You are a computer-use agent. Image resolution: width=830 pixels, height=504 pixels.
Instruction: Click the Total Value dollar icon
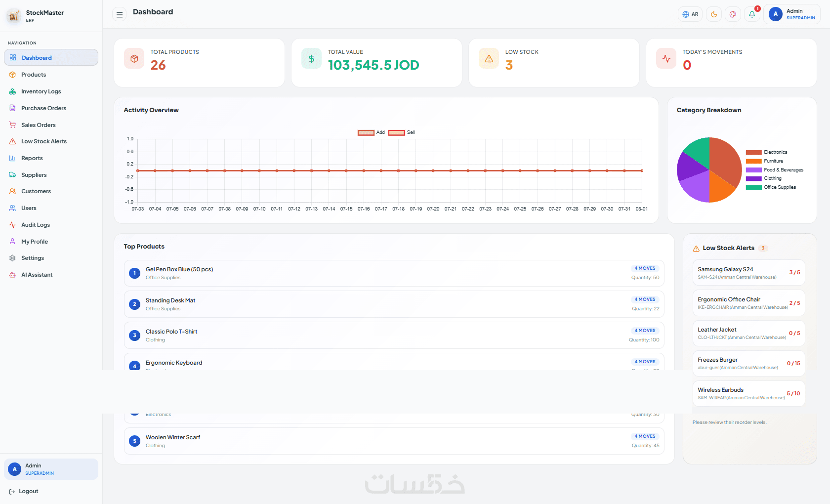(x=311, y=58)
